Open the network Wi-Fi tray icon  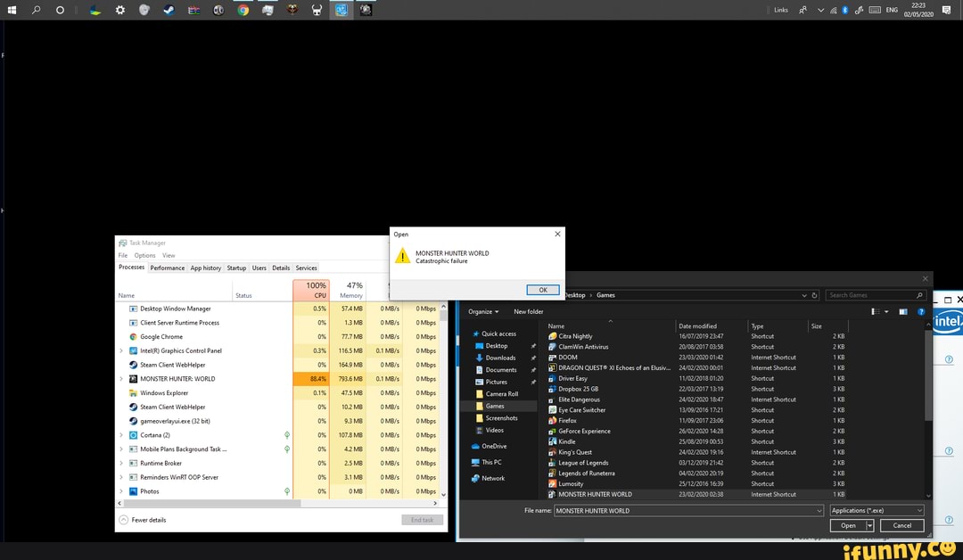834,10
